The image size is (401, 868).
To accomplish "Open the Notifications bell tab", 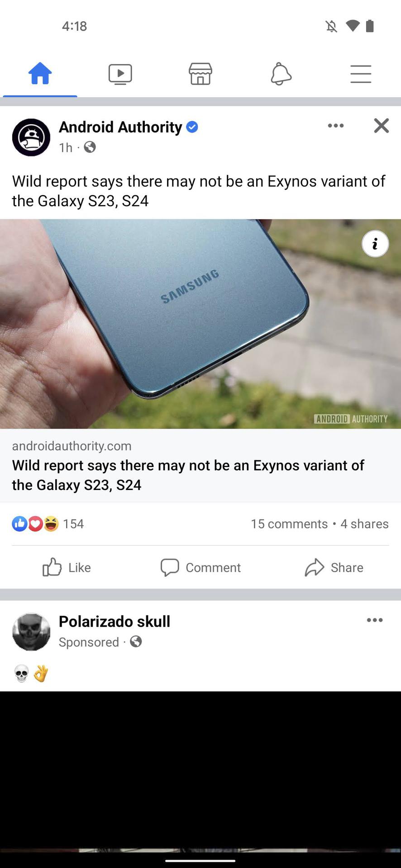I will (x=281, y=74).
